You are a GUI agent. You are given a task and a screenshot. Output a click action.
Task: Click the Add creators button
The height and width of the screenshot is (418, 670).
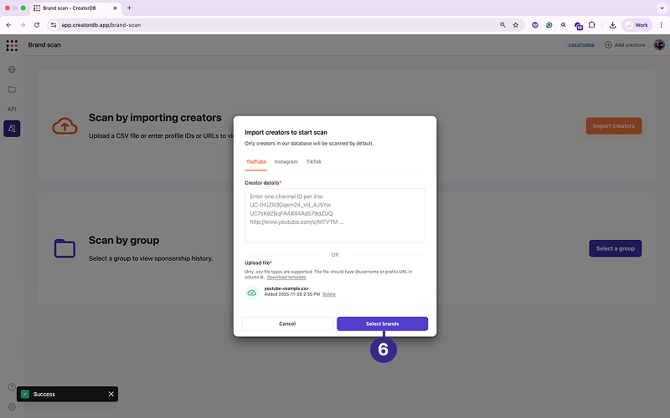[x=625, y=45]
